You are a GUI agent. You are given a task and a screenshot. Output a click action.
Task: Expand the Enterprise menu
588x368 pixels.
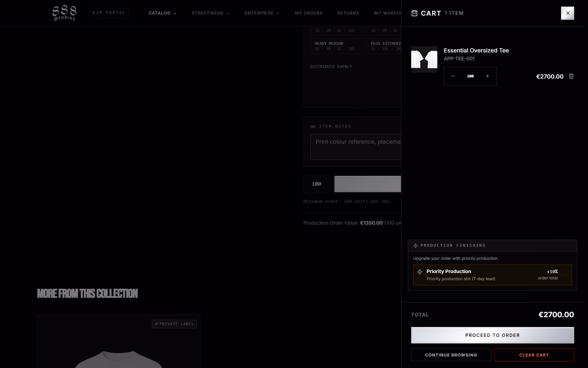262,13
